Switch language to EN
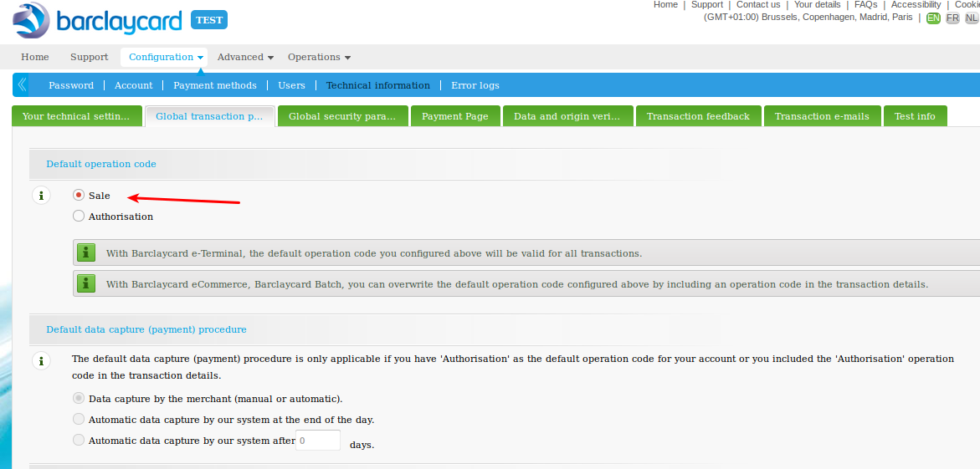The height and width of the screenshot is (469, 980). coord(933,18)
